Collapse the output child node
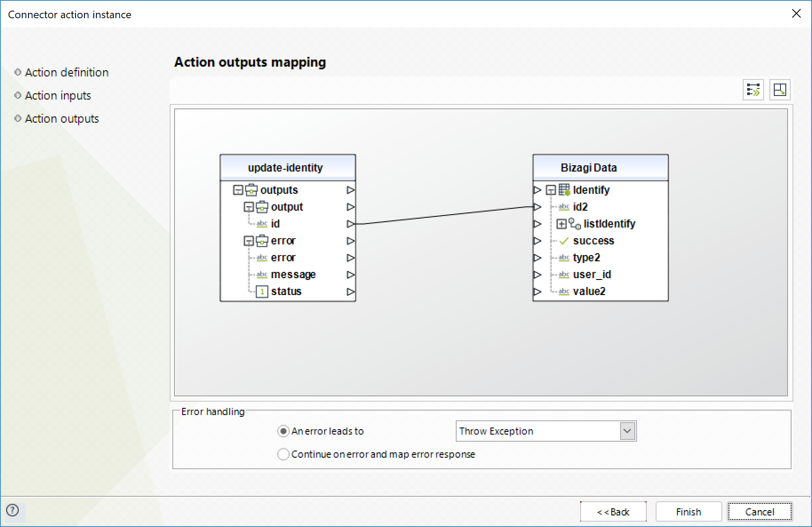Screen dimensions: 812x527 point(249,207)
